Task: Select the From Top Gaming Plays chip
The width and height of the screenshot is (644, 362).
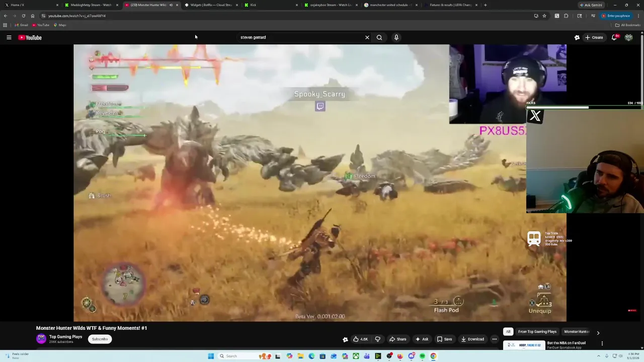Action: tap(537, 332)
